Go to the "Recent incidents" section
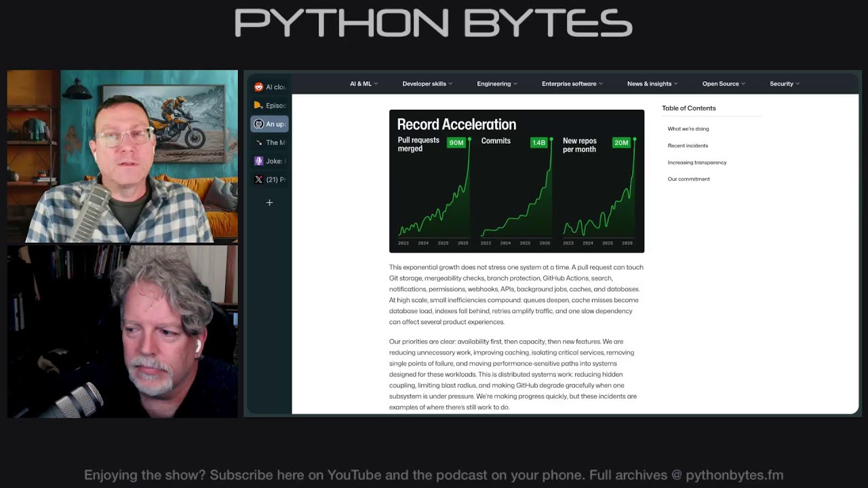Image resolution: width=868 pixels, height=488 pixels. tap(688, 146)
